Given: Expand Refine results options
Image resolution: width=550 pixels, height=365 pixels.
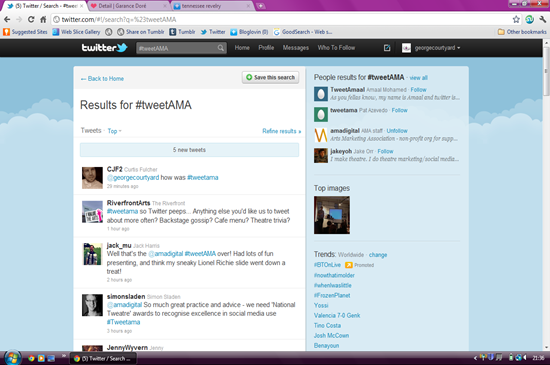Looking at the screenshot, I should click(282, 131).
